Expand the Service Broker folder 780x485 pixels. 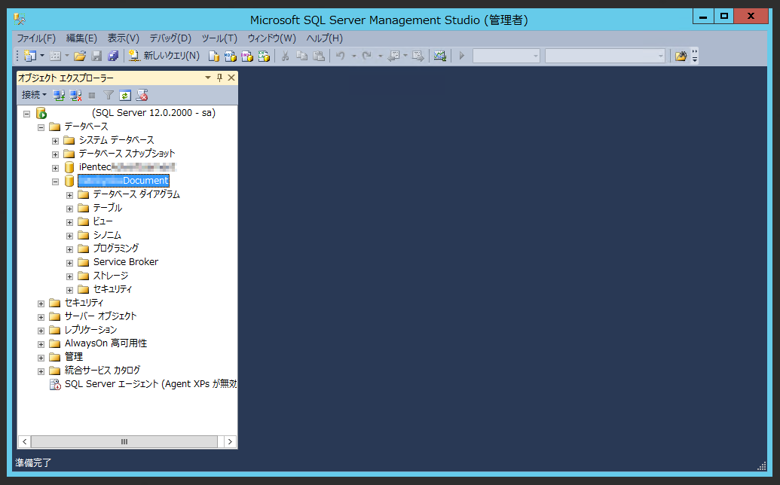[70, 263]
